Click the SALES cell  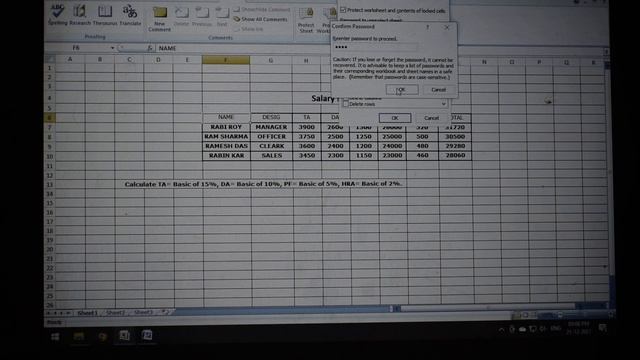[271, 156]
